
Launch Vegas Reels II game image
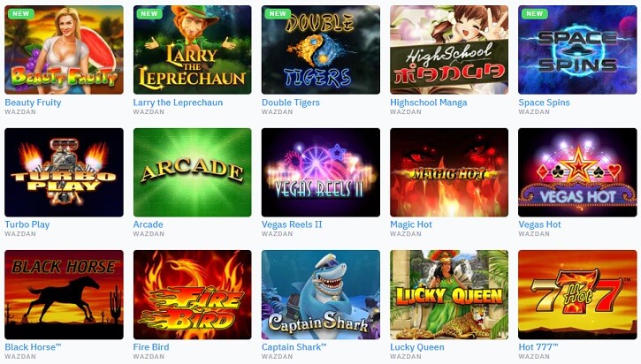pyautogui.click(x=321, y=172)
